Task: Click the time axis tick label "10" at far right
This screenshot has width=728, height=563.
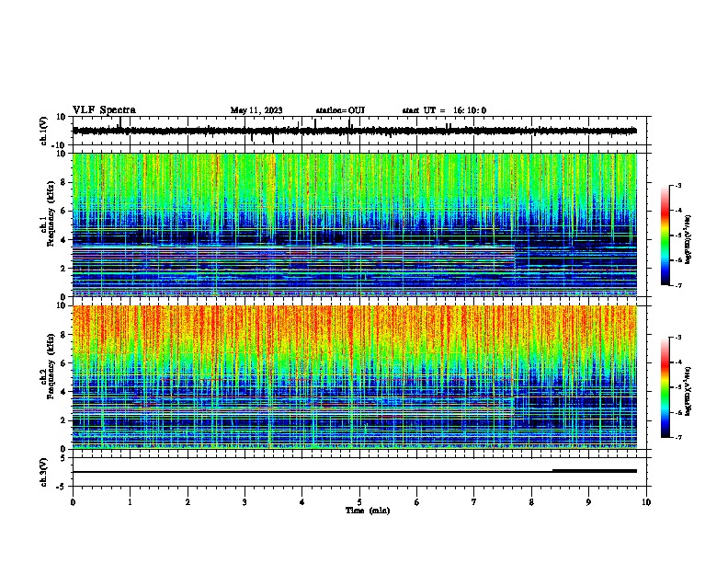Action: [646, 502]
